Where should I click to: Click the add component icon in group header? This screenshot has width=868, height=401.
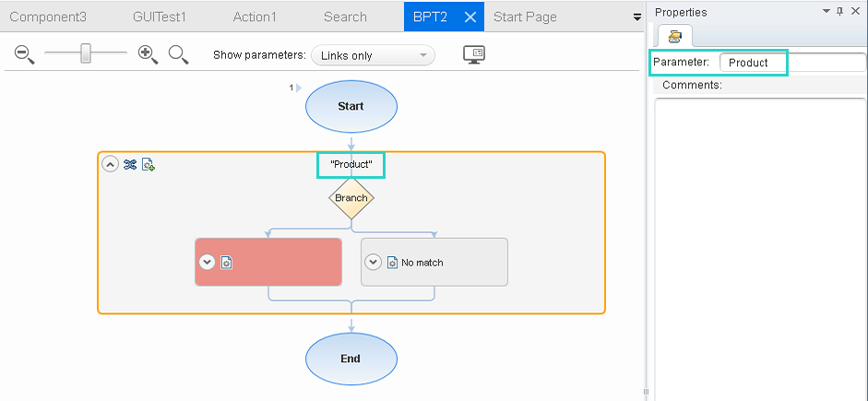148,165
